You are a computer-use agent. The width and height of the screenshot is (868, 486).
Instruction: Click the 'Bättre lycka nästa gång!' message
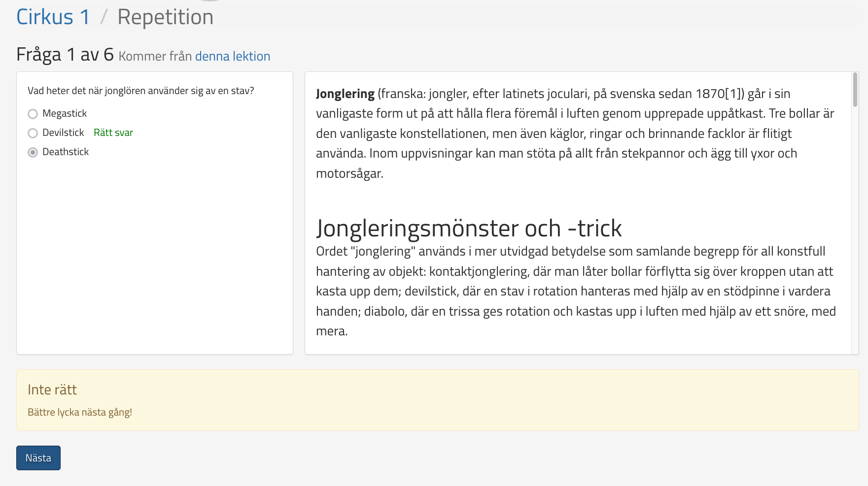[x=80, y=413]
